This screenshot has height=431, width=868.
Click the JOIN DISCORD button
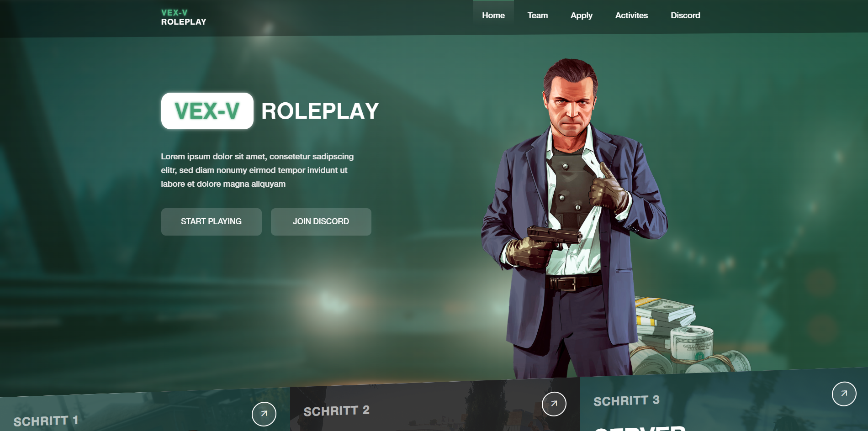point(321,222)
